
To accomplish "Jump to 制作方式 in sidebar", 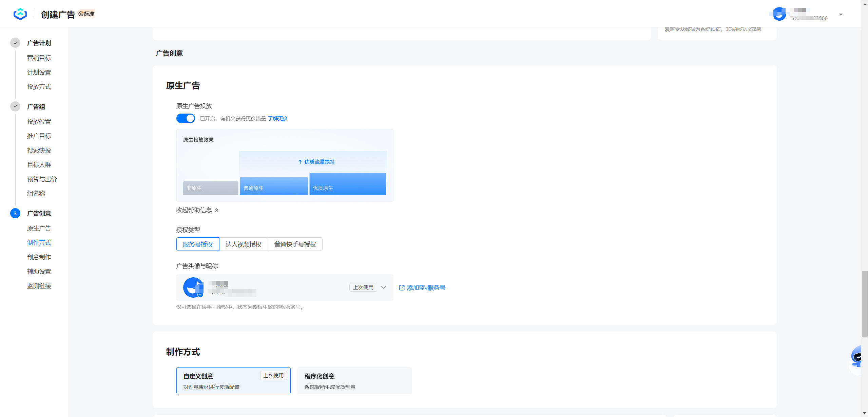I will click(x=39, y=243).
